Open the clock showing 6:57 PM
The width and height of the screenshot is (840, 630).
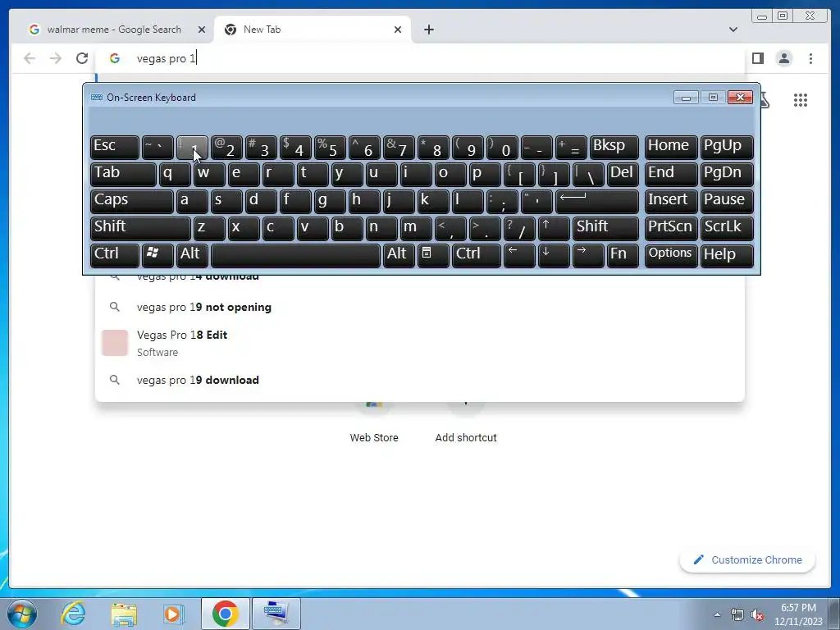pos(798,614)
